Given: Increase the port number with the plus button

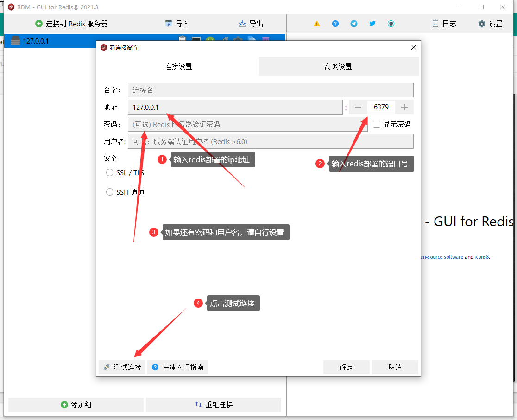Looking at the screenshot, I should (x=404, y=107).
